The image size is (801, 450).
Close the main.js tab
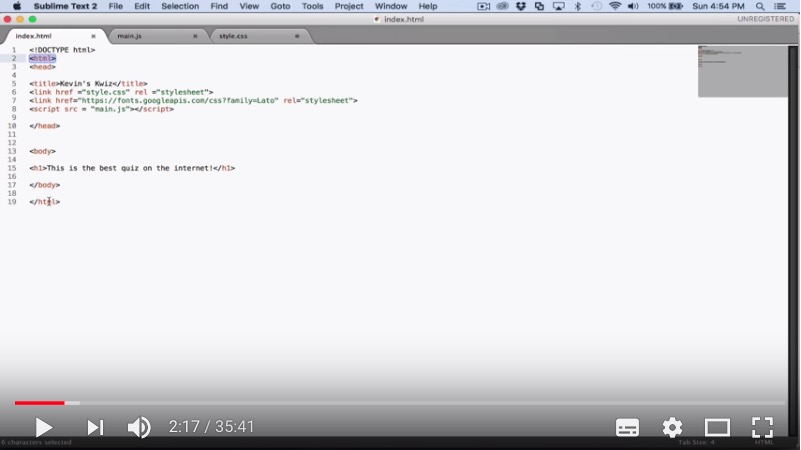click(195, 36)
